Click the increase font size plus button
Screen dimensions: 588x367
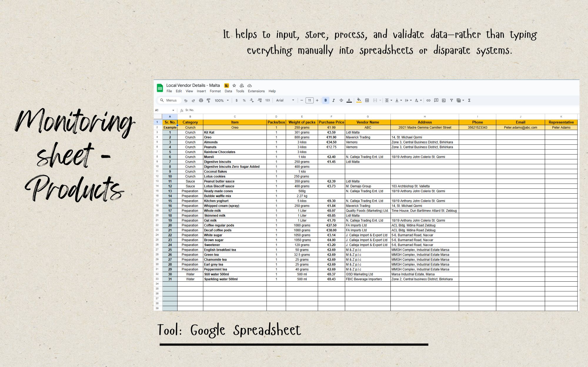317,100
